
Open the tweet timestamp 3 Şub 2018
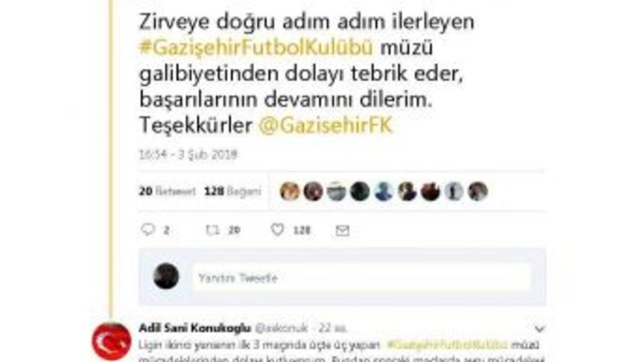click(x=188, y=154)
